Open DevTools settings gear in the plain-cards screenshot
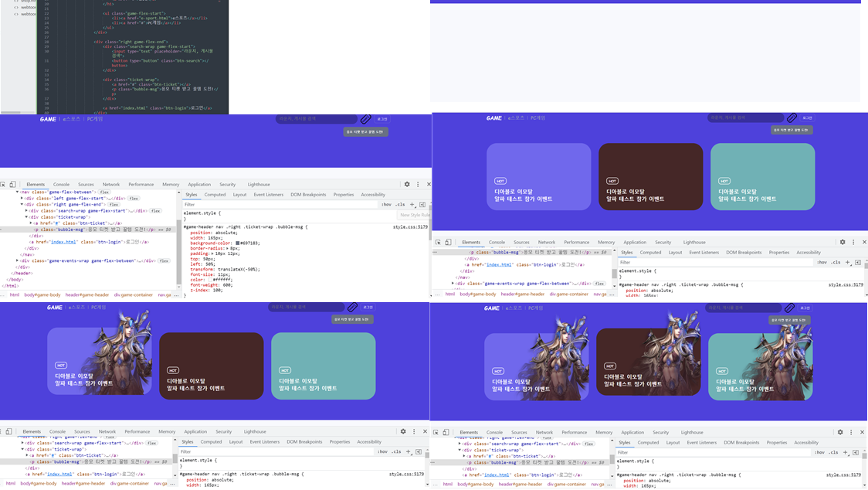Screen dimensions: 868x490 [x=843, y=242]
